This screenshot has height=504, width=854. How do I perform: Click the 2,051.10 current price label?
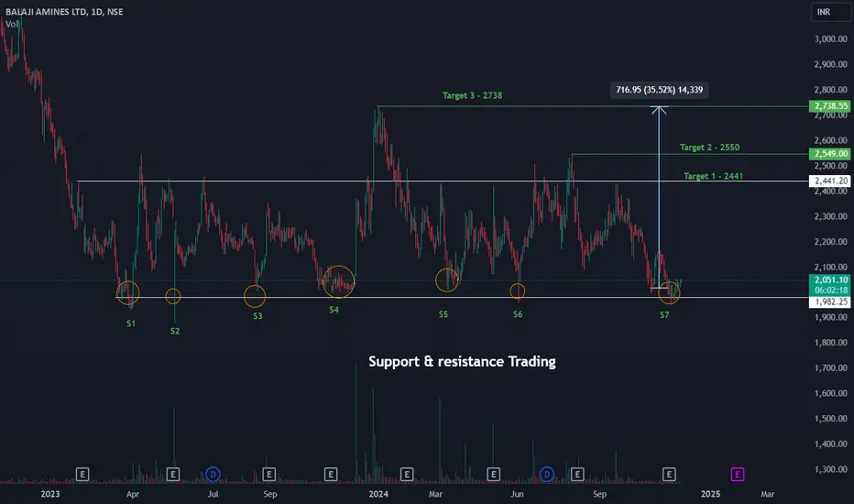tap(830, 279)
